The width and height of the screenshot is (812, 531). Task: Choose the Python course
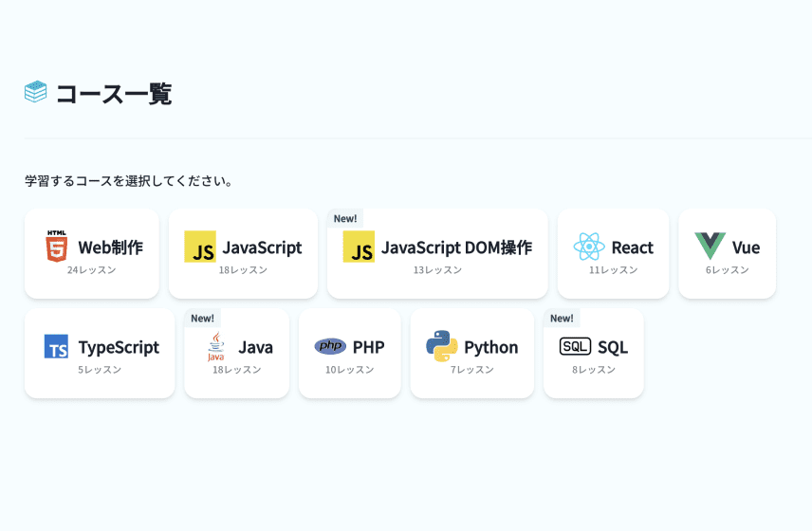pyautogui.click(x=471, y=354)
